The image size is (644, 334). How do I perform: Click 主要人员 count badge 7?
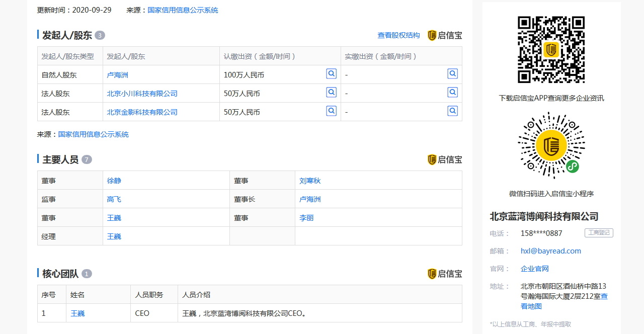[x=87, y=159]
